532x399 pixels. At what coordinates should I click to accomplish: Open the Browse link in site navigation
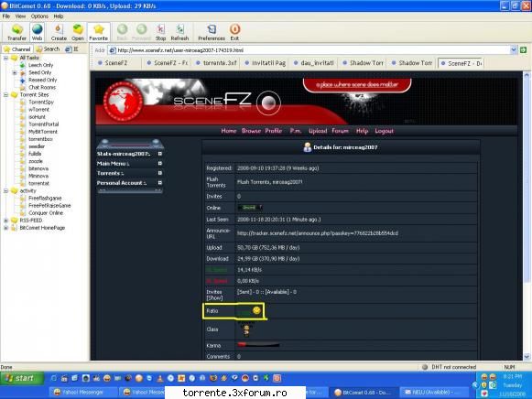point(251,131)
